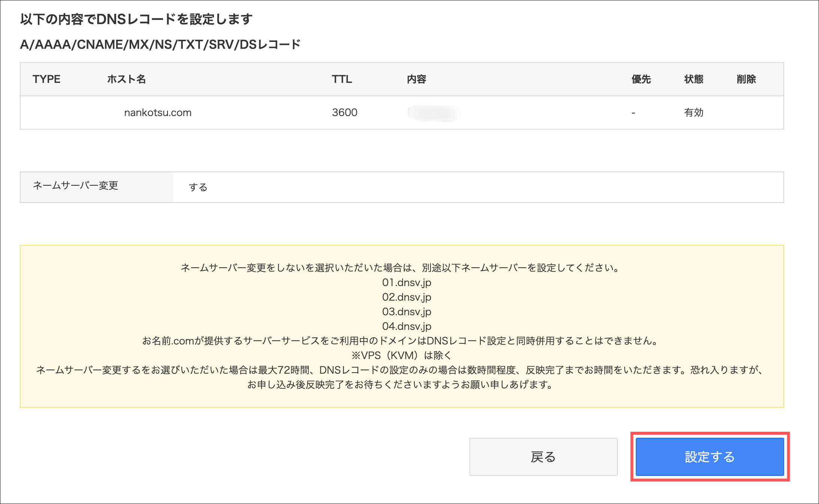Click the ホスト名 column header
The image size is (819, 504).
tap(126, 79)
